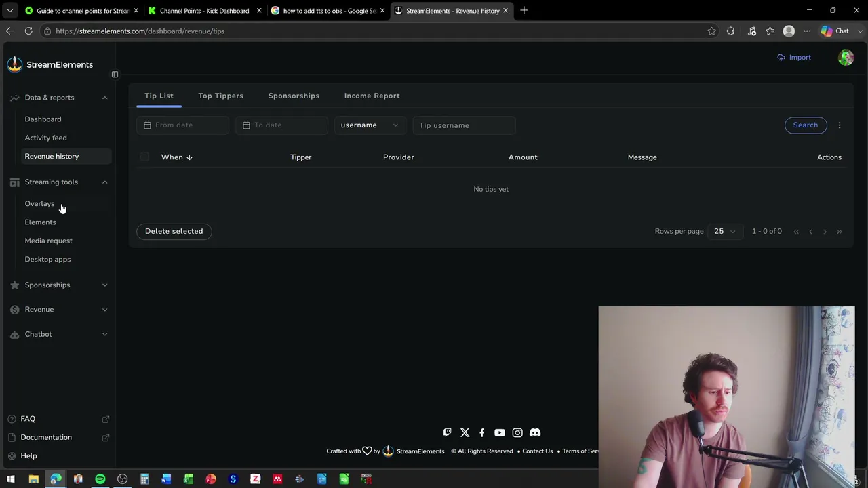The image size is (868, 488).
Task: Collapse the Data & reports section
Action: [104, 98]
